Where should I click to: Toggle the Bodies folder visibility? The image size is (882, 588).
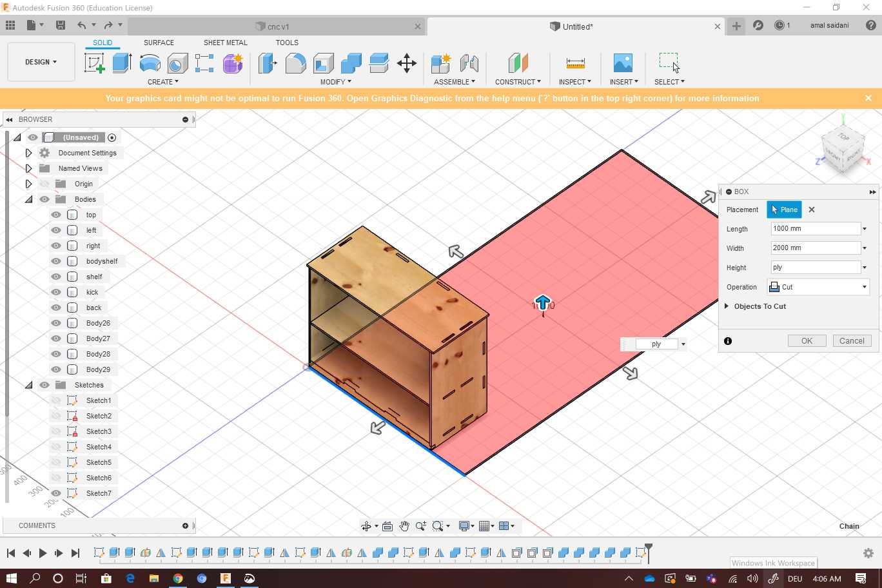tap(44, 199)
